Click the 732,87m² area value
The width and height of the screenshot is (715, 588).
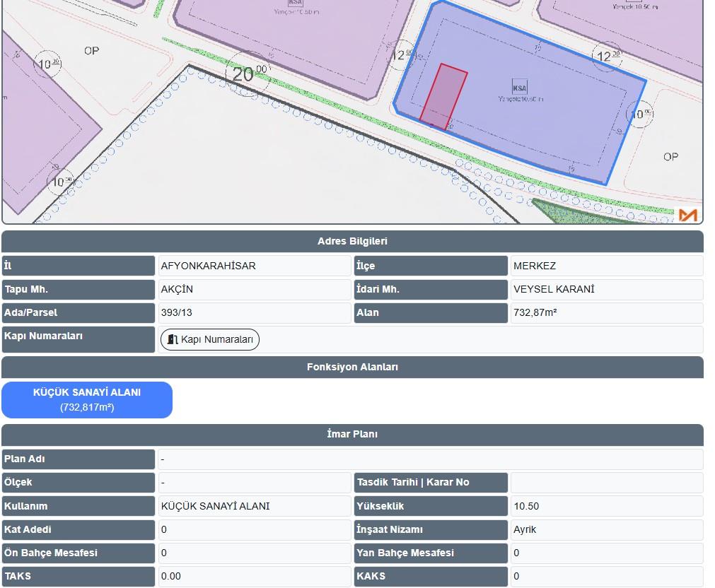535,313
